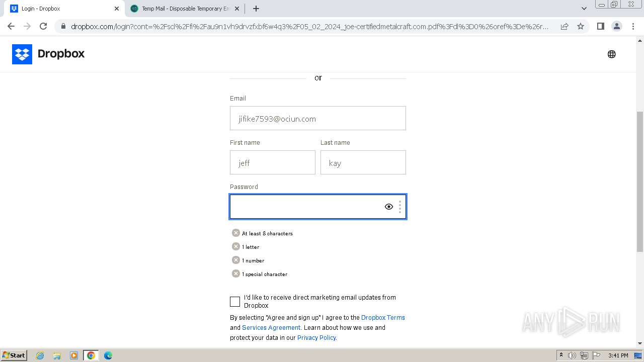
Task: Click the address bar URL
Action: coord(310,26)
